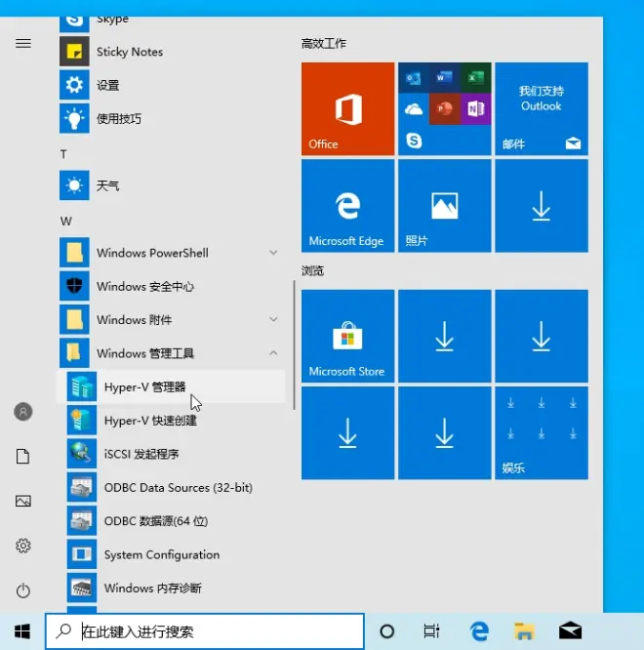The height and width of the screenshot is (650, 644).
Task: Open the 使用技巧 tips app
Action: (x=171, y=119)
